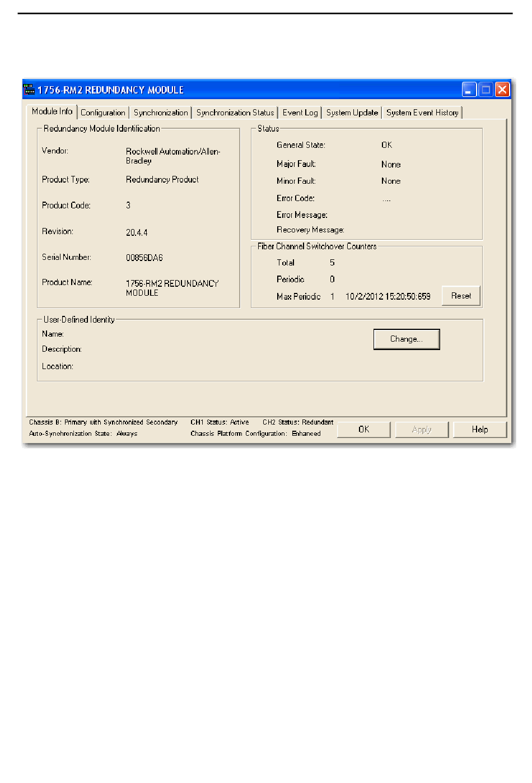Click the Total switchover count 5
Image resolution: width=532 pixels, height=783 pixels.
332,263
